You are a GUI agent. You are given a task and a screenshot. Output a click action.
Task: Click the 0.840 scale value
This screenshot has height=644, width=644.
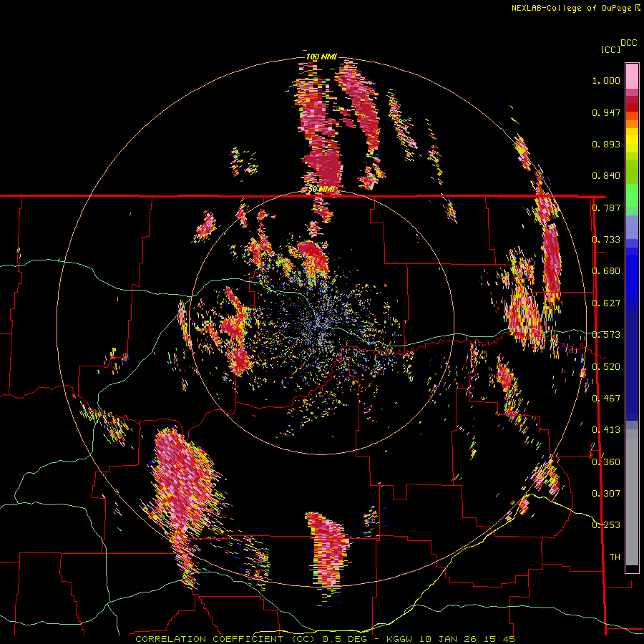[606, 176]
